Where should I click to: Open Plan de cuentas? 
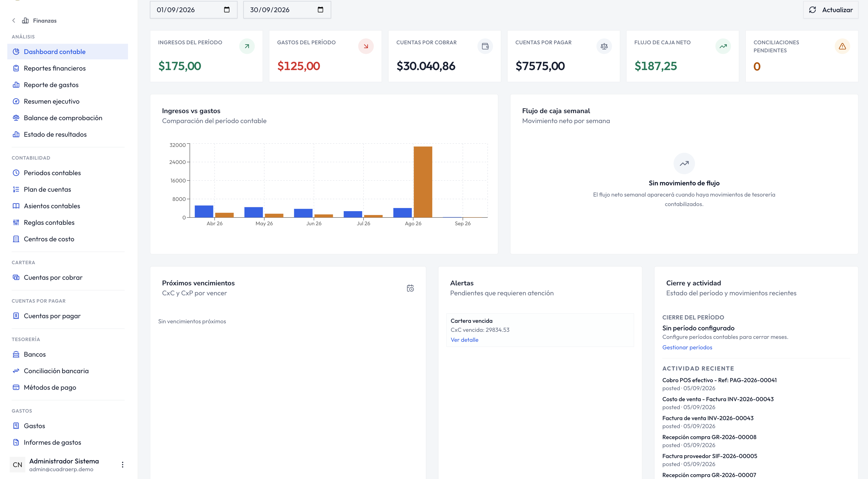point(67,189)
